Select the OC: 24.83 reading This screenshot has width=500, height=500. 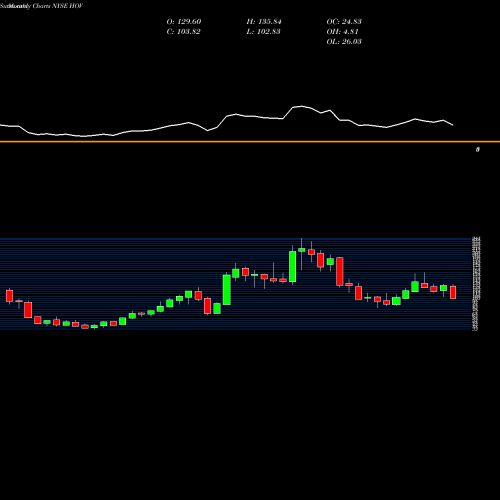(344, 22)
